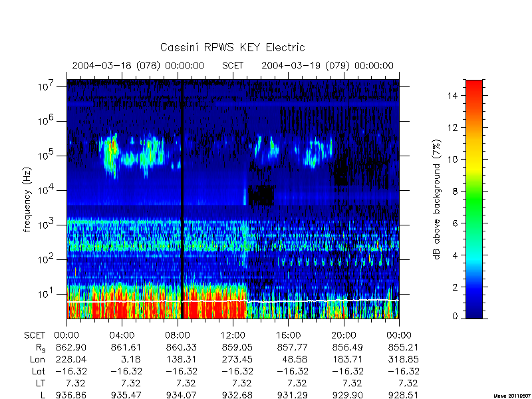The height and width of the screenshot is (399, 532).
Task: Click the 6 dB color scale label
Action: 455,223
